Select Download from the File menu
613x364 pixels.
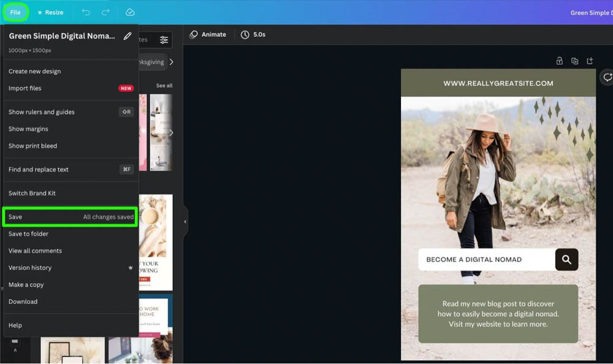click(23, 301)
